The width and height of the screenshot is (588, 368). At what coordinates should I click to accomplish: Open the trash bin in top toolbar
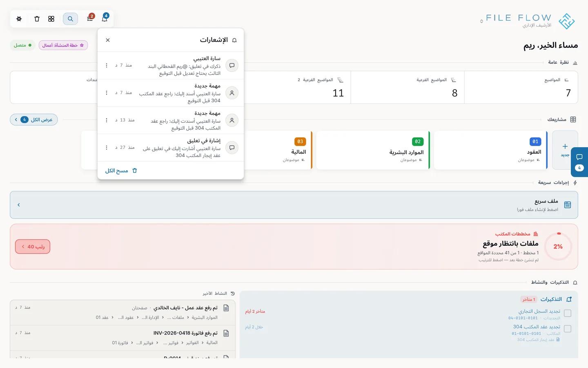click(37, 19)
